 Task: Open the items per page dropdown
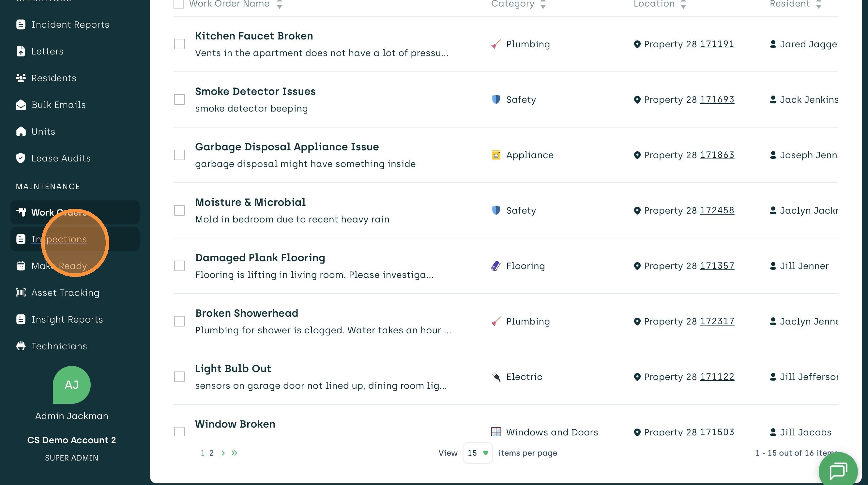(x=478, y=453)
